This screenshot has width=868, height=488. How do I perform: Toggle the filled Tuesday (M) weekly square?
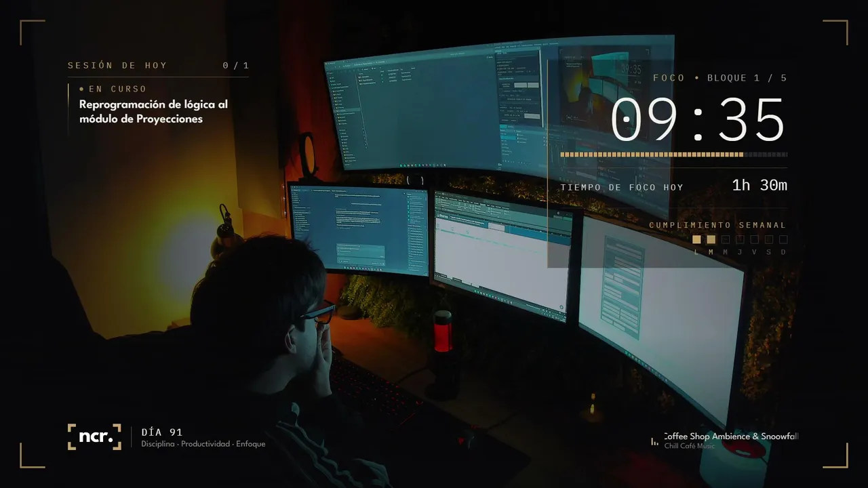(711, 239)
